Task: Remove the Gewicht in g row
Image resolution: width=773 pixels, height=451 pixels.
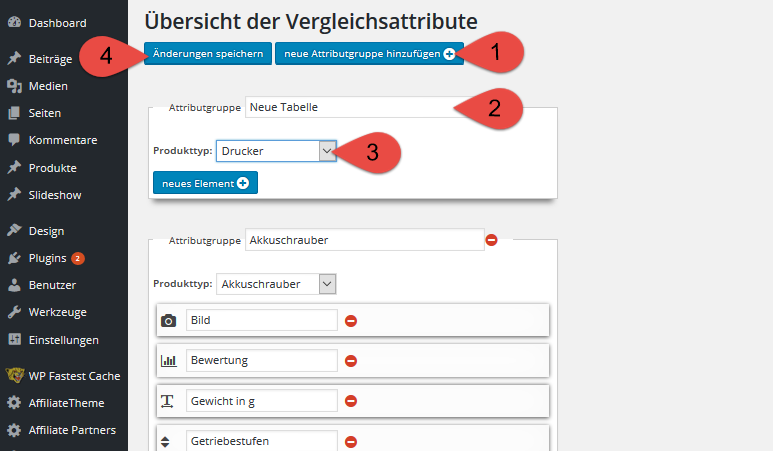Action: [x=351, y=401]
